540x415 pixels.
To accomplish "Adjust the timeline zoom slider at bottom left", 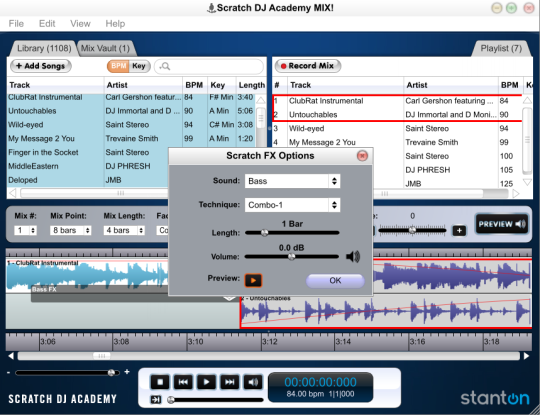I will 67,373.
